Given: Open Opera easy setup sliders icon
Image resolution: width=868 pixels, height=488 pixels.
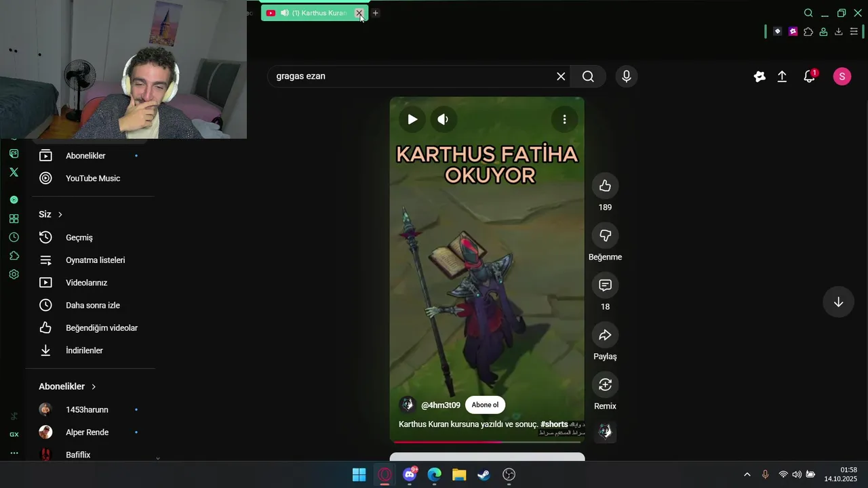Looking at the screenshot, I should coord(854,32).
